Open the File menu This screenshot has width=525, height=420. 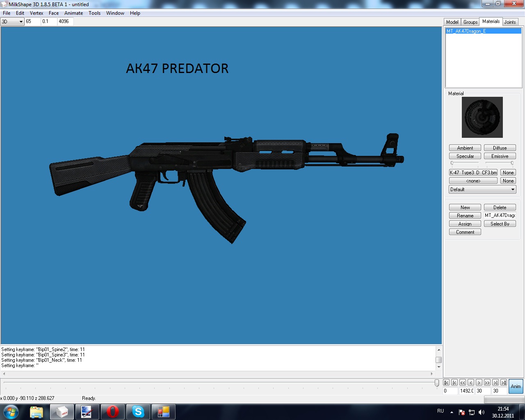[x=7, y=13]
